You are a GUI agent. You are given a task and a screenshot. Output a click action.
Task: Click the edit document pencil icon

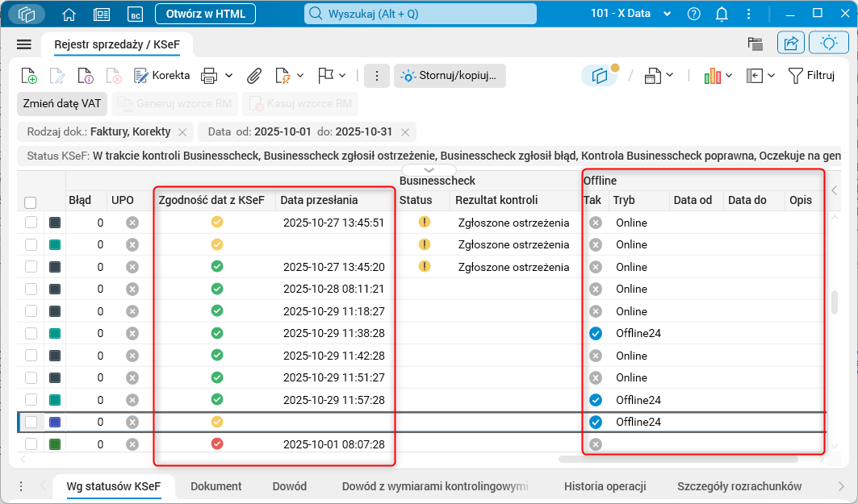(x=57, y=76)
